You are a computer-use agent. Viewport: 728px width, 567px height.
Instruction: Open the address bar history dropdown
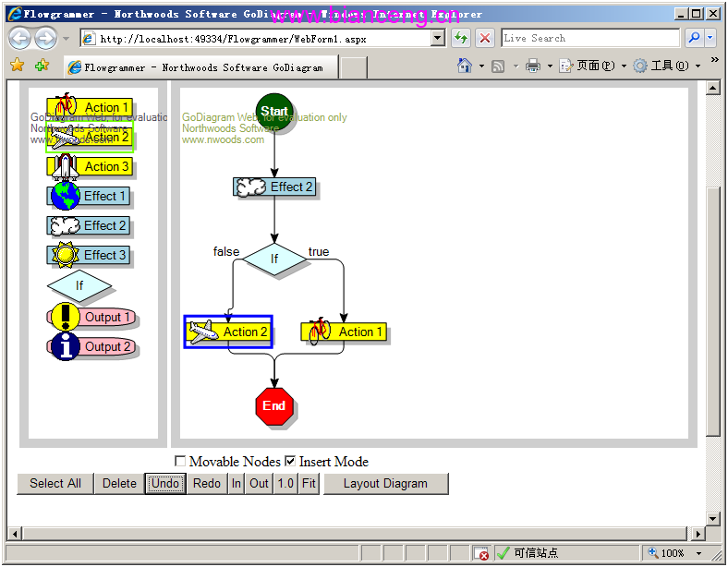pyautogui.click(x=437, y=38)
